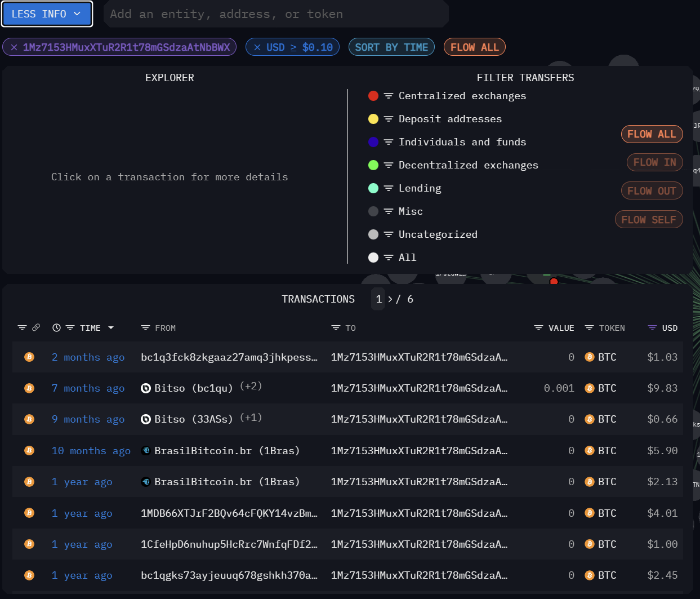The height and width of the screenshot is (599, 700).
Task: Click recipient 1Mz7153HMux in $1.00 row
Action: pyautogui.click(x=419, y=544)
